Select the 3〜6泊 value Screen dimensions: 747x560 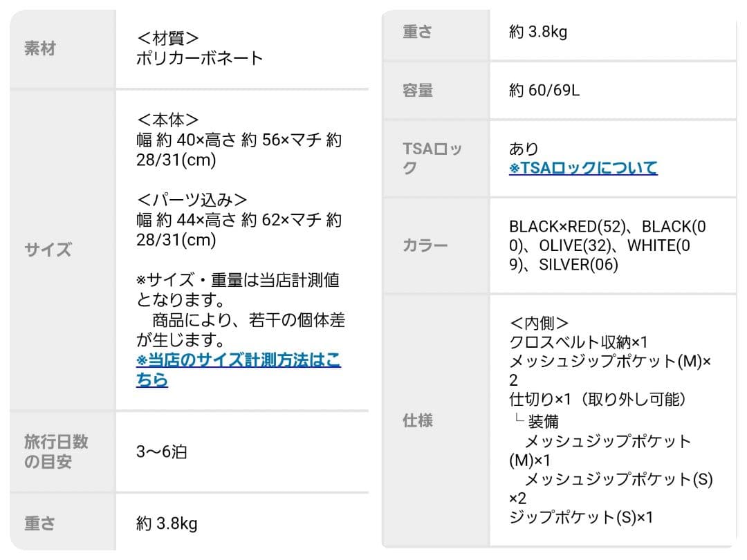[x=161, y=452]
